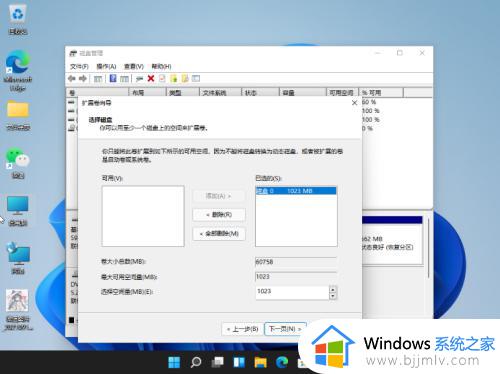The width and height of the screenshot is (500, 374).
Task: Open the 文件(F) menu
Action: point(79,66)
